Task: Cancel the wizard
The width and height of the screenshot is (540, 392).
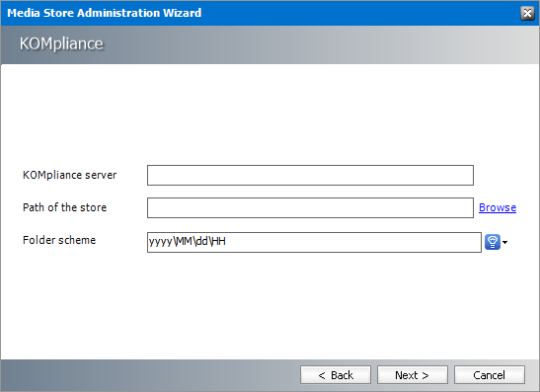Action: click(x=490, y=375)
